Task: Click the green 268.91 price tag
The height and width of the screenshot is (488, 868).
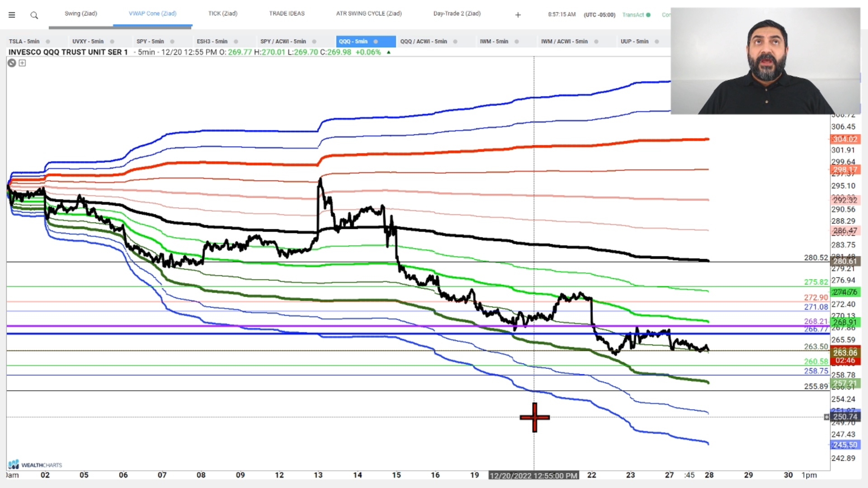Action: [845, 322]
